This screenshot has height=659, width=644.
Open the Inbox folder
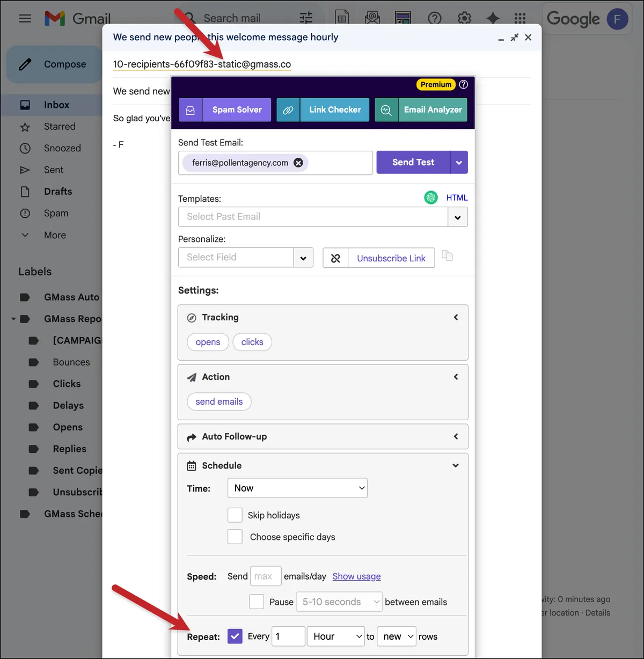(x=56, y=105)
